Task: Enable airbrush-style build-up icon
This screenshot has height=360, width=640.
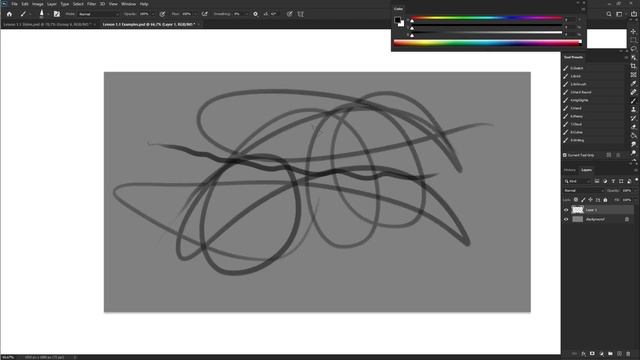Action: [x=204, y=14]
